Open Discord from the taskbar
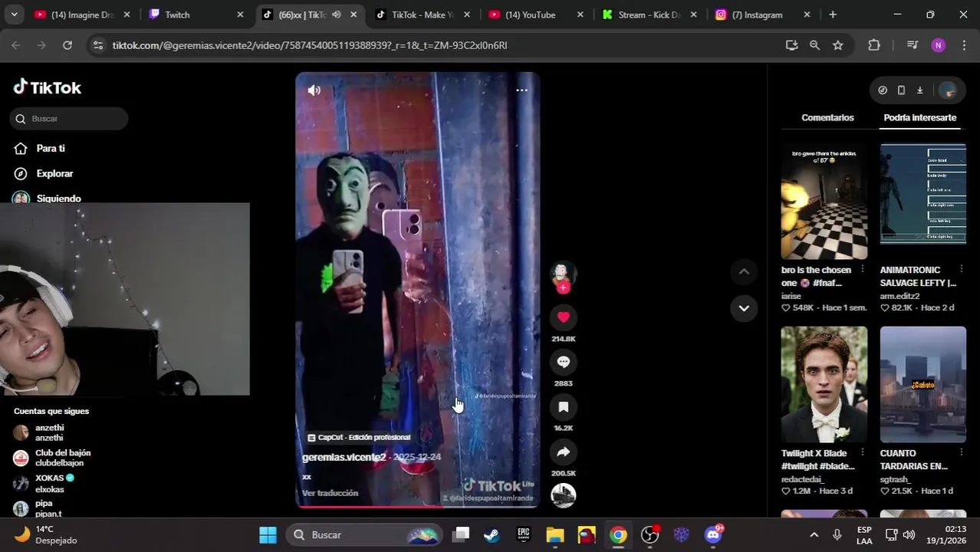The image size is (980, 552). (x=714, y=535)
